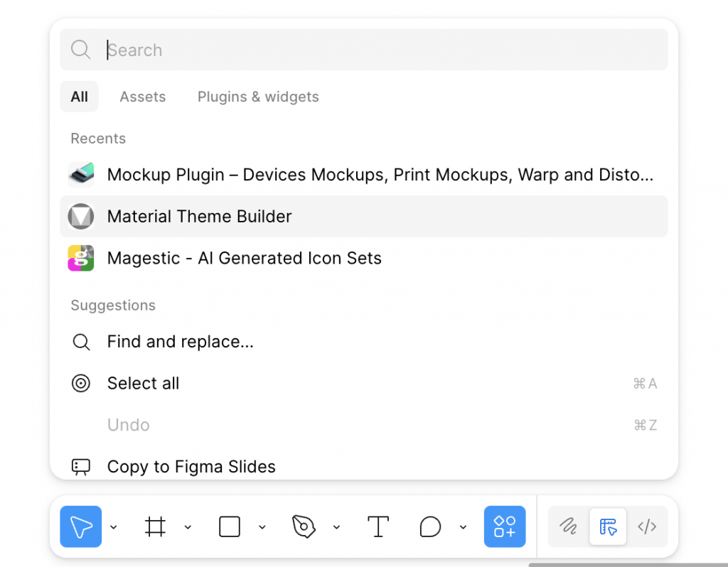Screen dimensions: 728x567
Task: Select the Frame tool
Action: tap(155, 526)
